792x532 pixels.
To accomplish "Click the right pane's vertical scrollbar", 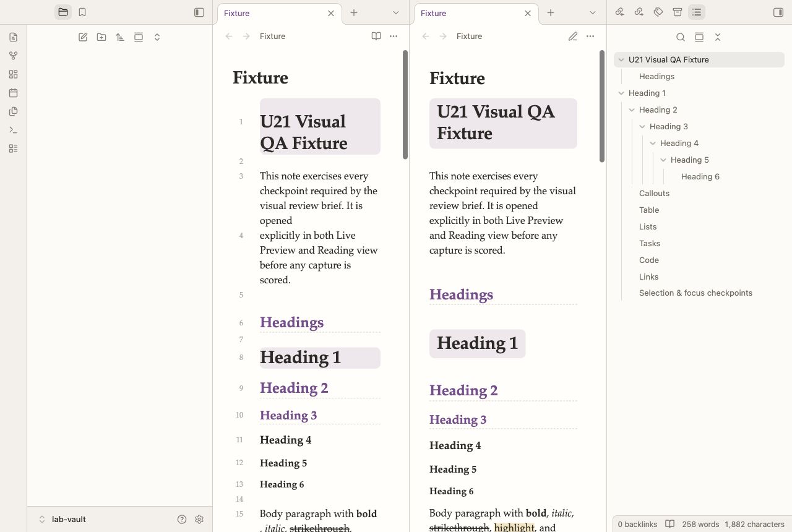I will click(602, 106).
